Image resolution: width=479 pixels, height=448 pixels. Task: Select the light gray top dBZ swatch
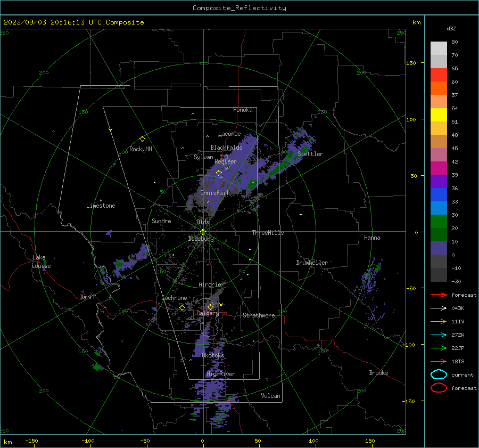tap(439, 48)
